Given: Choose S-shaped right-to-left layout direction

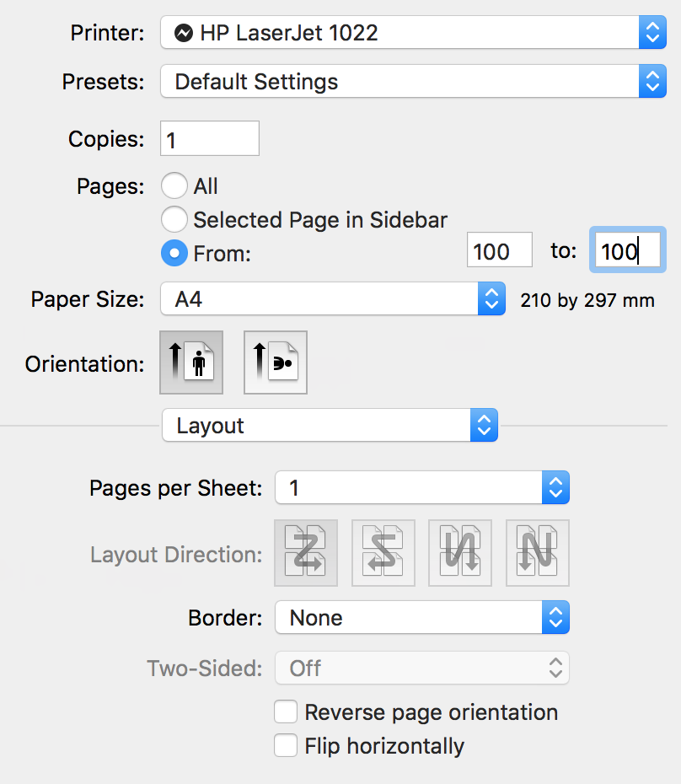Looking at the screenshot, I should click(x=383, y=553).
